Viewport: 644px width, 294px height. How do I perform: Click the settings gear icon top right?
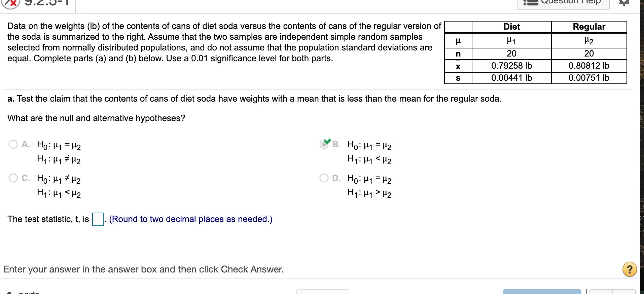[x=625, y=2]
